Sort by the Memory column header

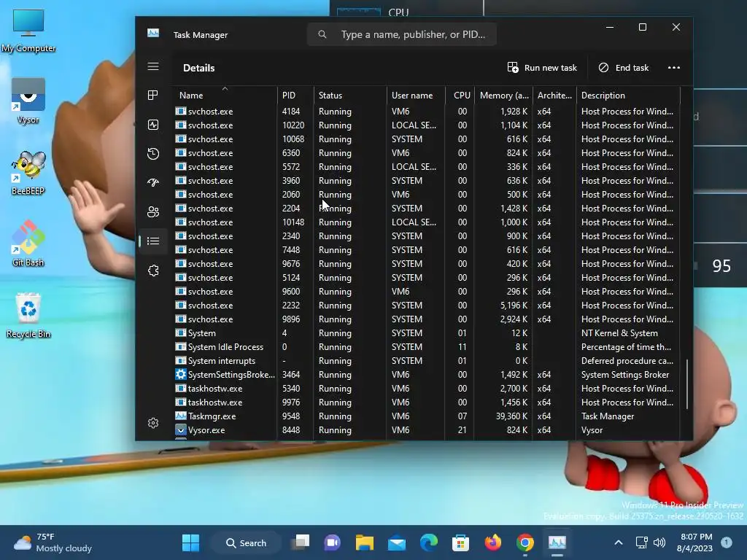coord(504,96)
